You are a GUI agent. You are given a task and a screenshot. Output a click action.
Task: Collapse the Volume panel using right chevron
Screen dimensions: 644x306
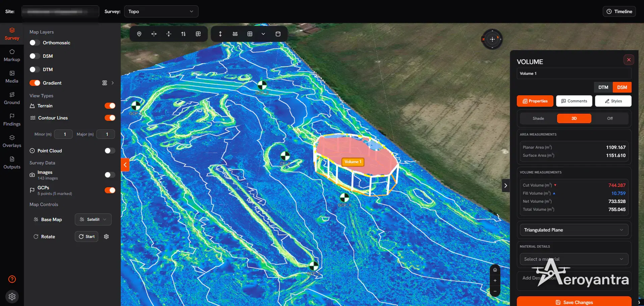pyautogui.click(x=506, y=186)
